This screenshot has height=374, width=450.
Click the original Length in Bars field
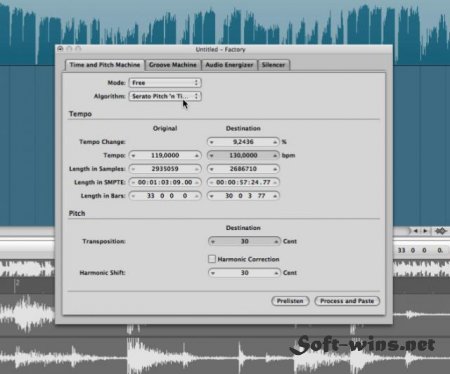165,196
